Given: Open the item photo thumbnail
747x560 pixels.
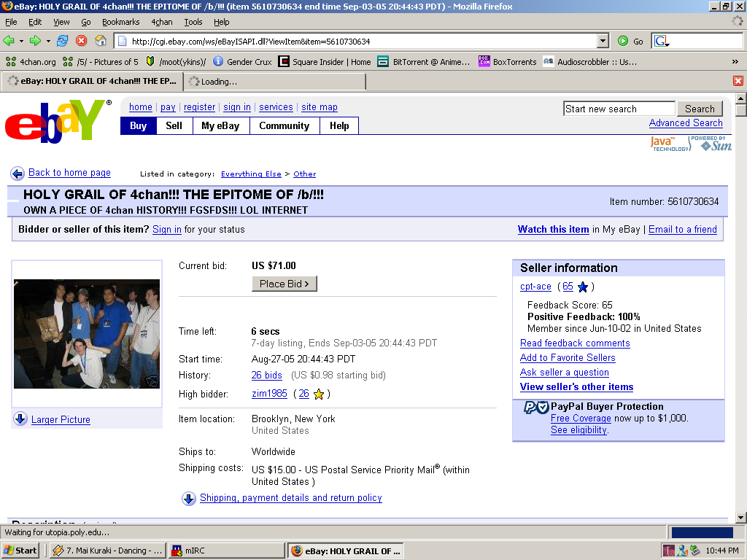Looking at the screenshot, I should point(87,334).
